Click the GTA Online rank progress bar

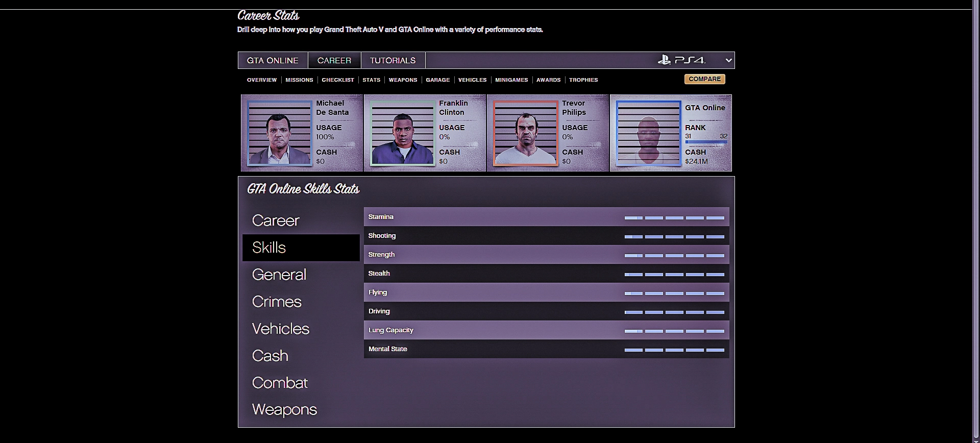coord(706,142)
